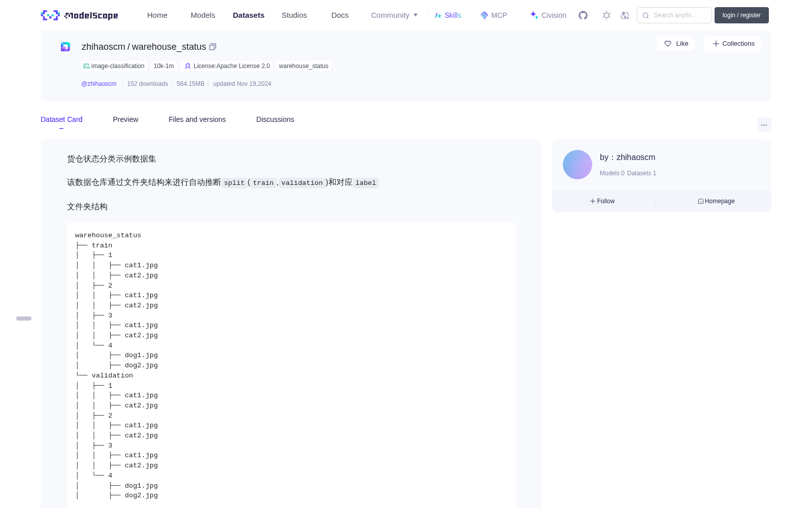Copy dataset name with copy icon
The width and height of the screenshot is (812, 508).
coord(213,47)
